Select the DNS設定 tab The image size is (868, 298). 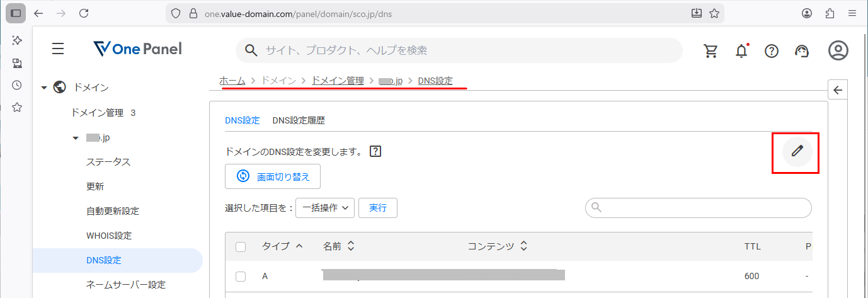(243, 120)
